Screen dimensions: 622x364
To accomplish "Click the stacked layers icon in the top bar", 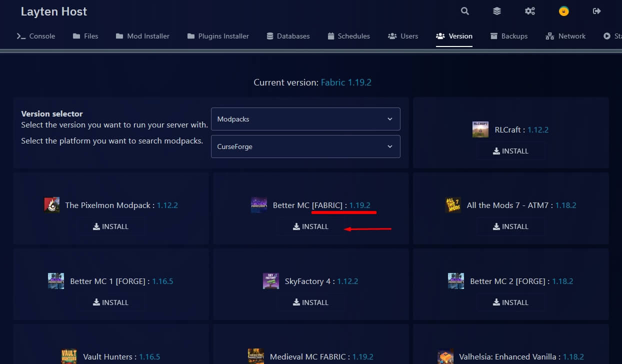I will tap(496, 10).
